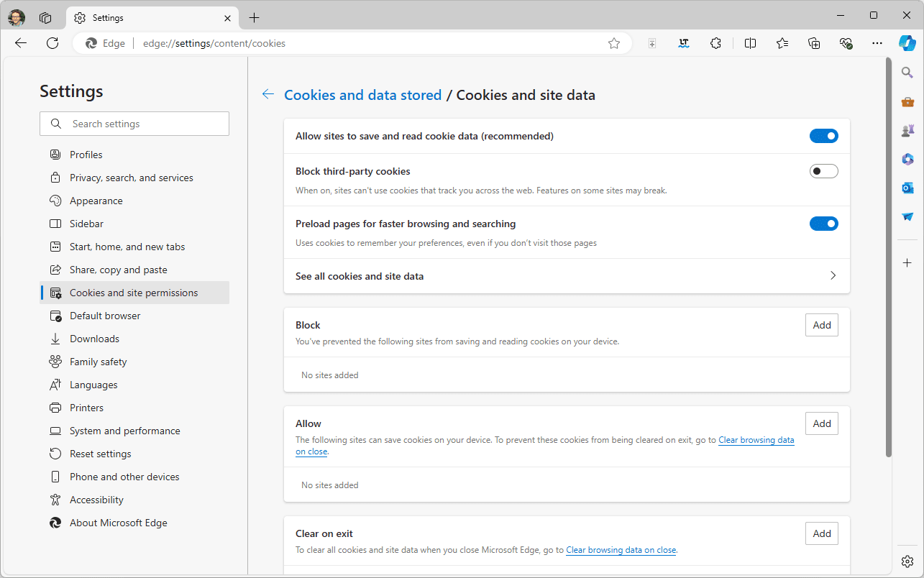Open Phone and other devices
This screenshot has width=924, height=578.
(134, 477)
